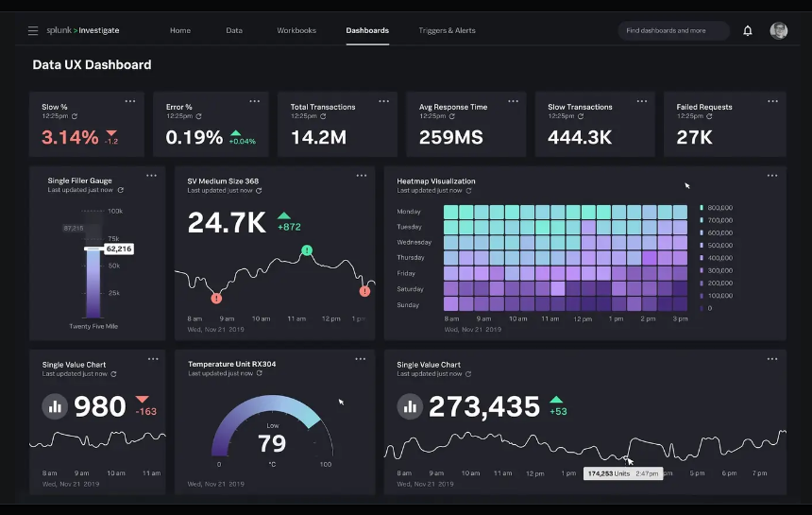Click the +872 change indicator
The height and width of the screenshot is (515, 812).
pyautogui.click(x=289, y=227)
